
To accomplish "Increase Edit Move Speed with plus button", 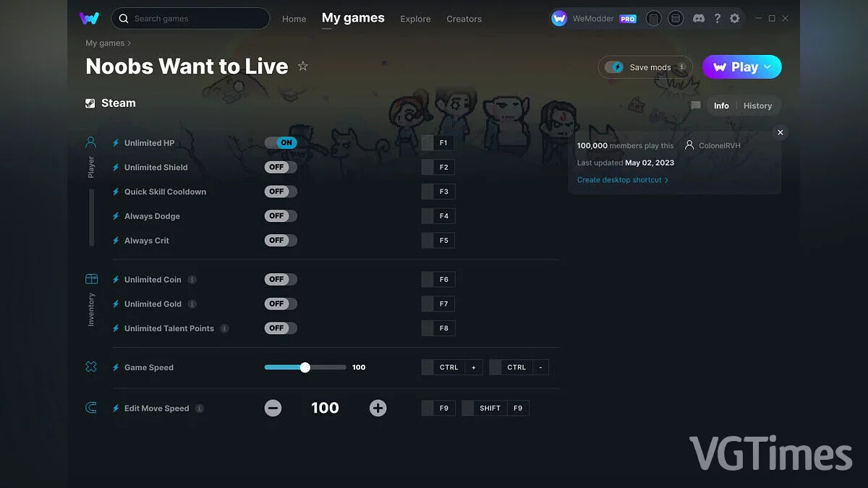I will coord(378,408).
